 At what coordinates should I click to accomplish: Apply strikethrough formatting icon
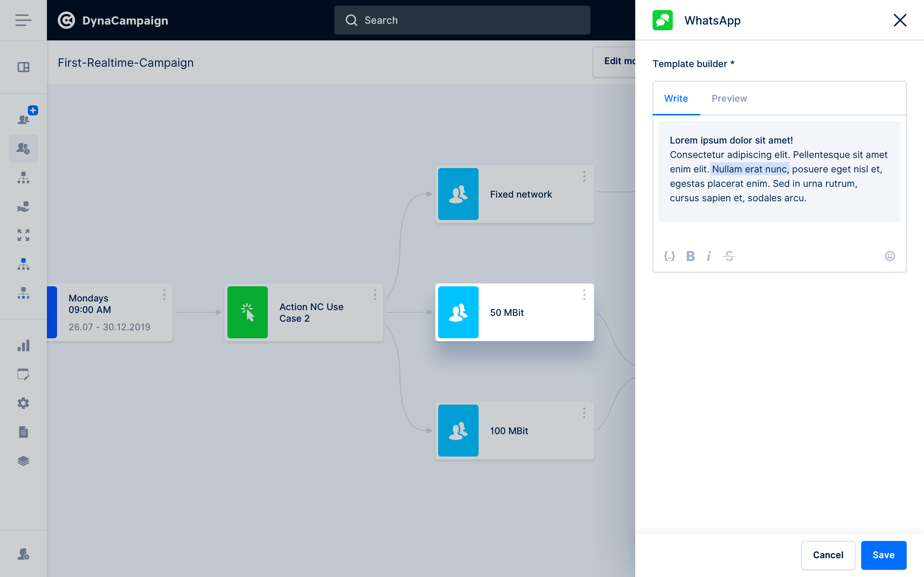click(729, 256)
